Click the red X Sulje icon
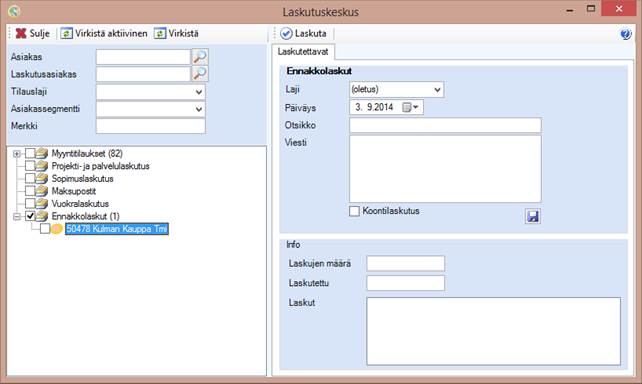Viewport: 642px width, 384px height. click(x=21, y=34)
